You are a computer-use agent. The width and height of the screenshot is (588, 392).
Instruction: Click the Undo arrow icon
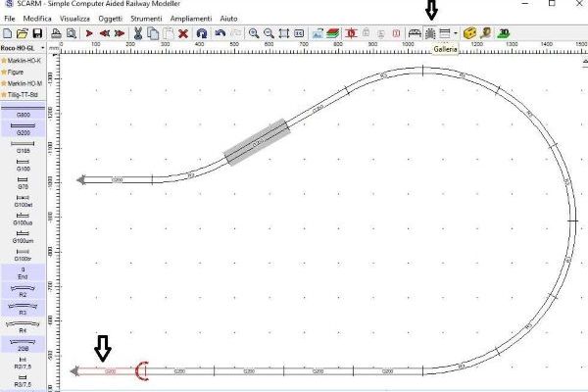point(221,33)
